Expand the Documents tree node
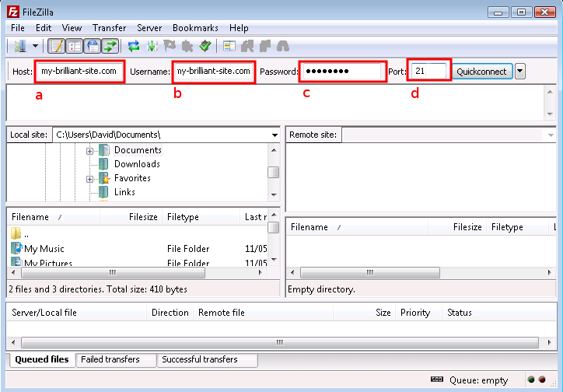Image resolution: width=563 pixels, height=392 pixels. [89, 151]
